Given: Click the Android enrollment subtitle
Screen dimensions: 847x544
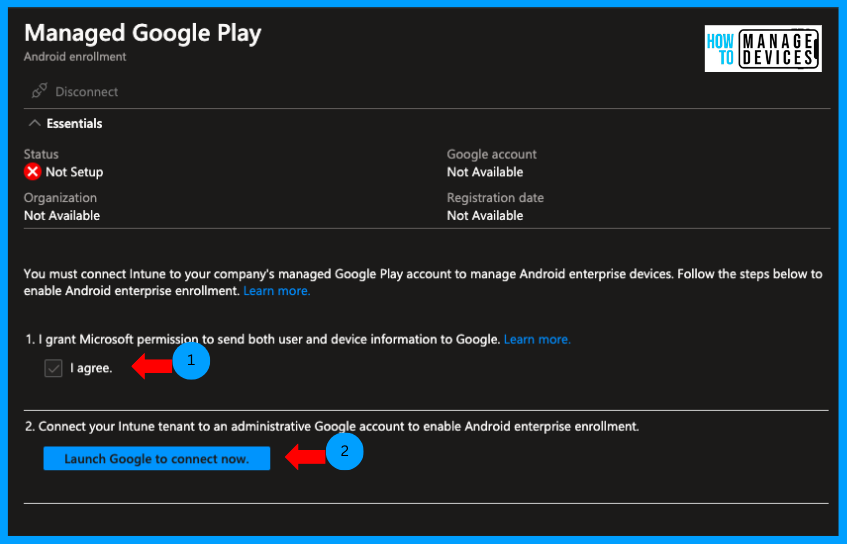Looking at the screenshot, I should click(x=75, y=57).
